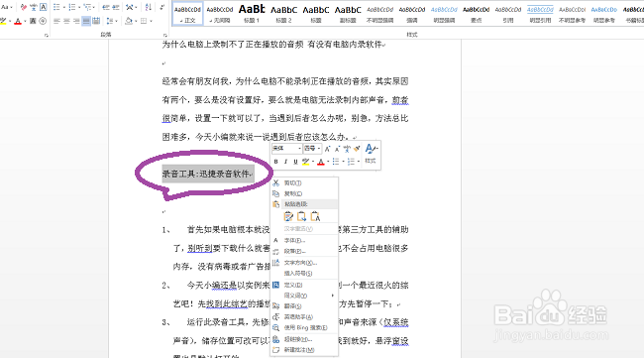Click the Multilevel List icon in ribbon

(87, 7)
